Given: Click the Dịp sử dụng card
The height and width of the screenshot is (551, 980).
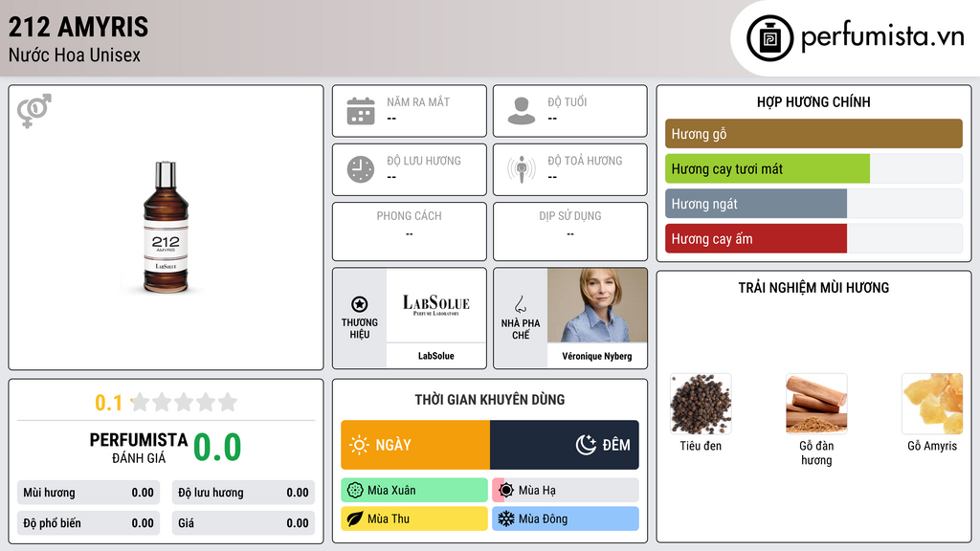Looking at the screenshot, I should 570,231.
